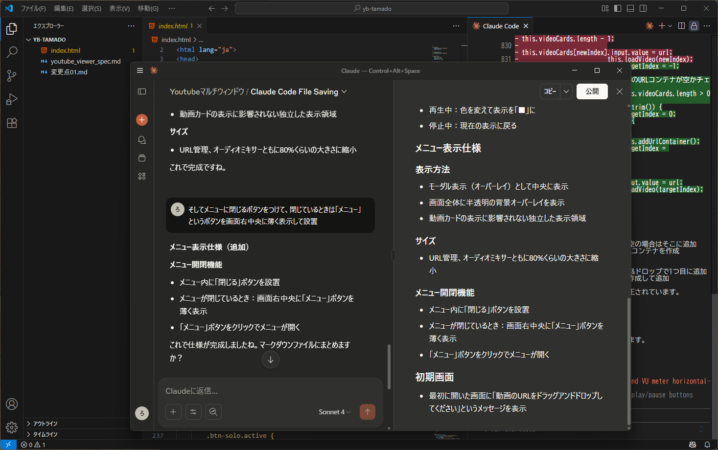Open Accounts icon in VS Code activity bar
The image size is (718, 450).
point(11,404)
